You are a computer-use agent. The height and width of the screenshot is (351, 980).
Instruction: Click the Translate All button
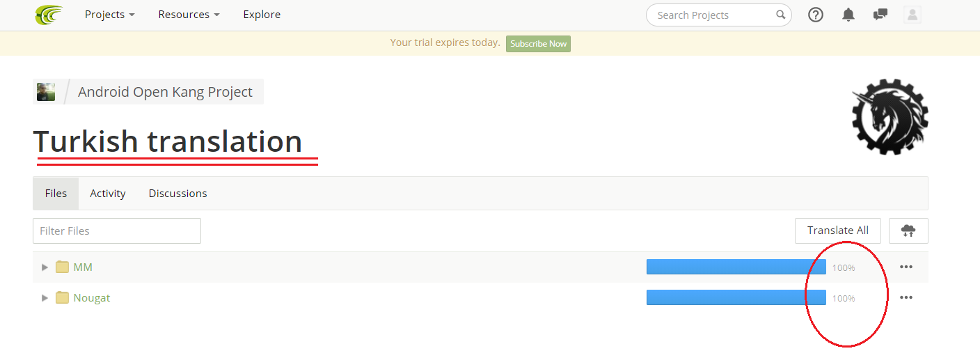(838, 231)
